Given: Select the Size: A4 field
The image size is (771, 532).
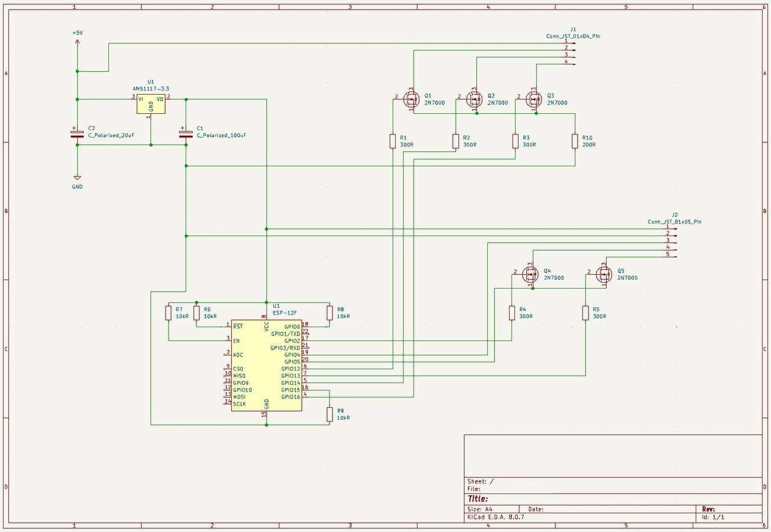Looking at the screenshot, I should (480, 509).
